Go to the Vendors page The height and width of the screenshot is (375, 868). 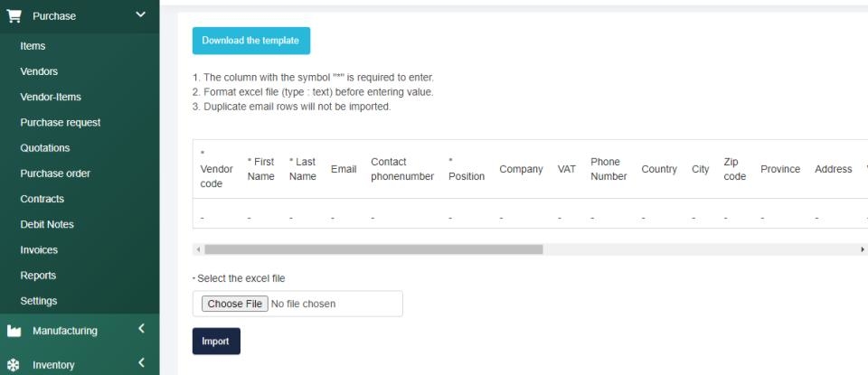coord(39,71)
